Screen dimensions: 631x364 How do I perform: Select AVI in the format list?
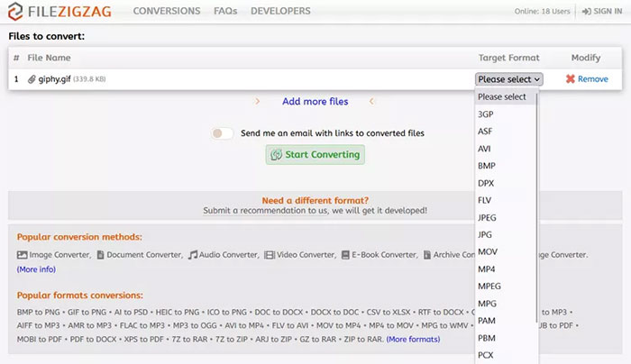pos(484,149)
